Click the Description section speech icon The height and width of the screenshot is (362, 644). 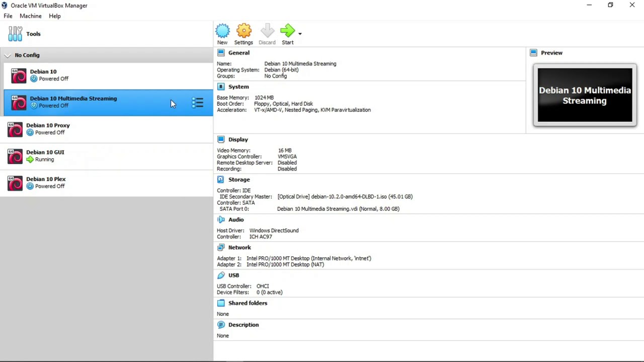[221, 325]
